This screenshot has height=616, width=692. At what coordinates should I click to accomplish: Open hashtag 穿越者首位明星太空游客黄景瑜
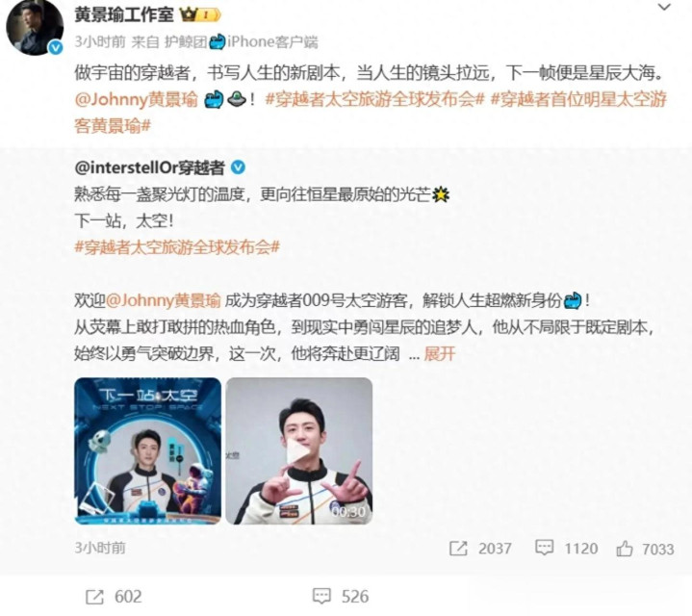coord(371,113)
